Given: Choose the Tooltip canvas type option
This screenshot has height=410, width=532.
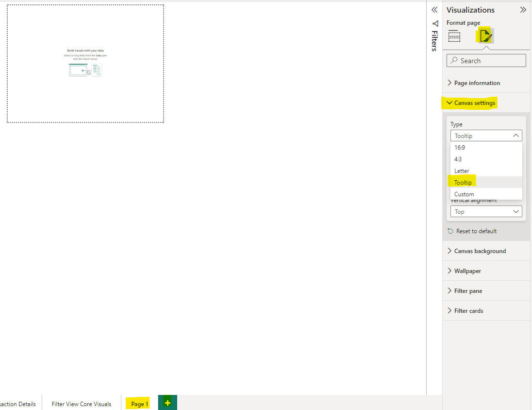Looking at the screenshot, I should coord(486,182).
